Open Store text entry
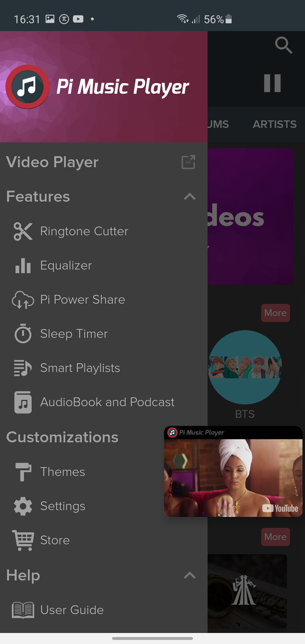Screen dimensions: 305x644 tap(55, 540)
